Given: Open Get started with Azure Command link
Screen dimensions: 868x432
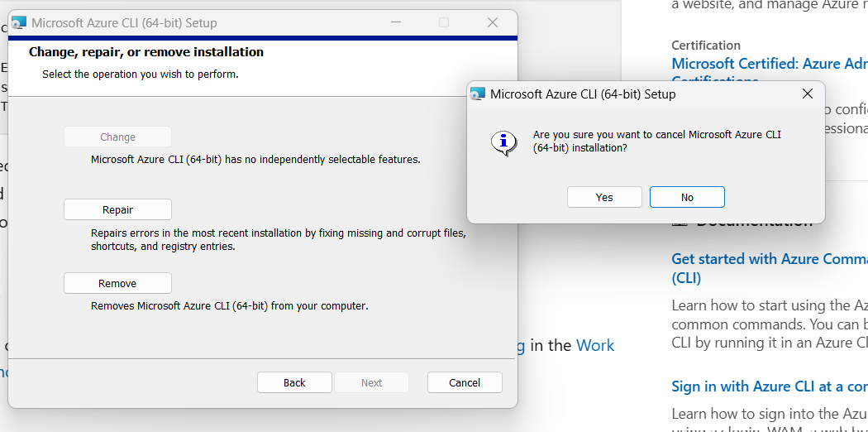Looking at the screenshot, I should click(770, 268).
